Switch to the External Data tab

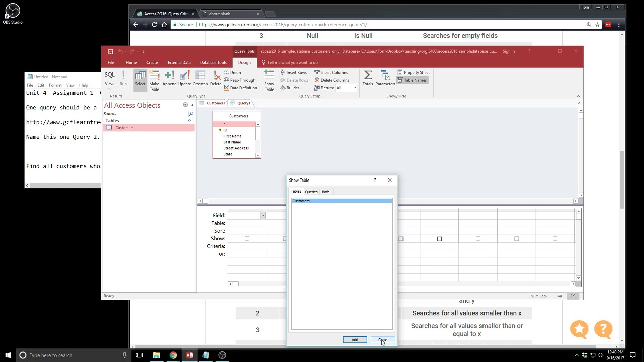(x=179, y=63)
